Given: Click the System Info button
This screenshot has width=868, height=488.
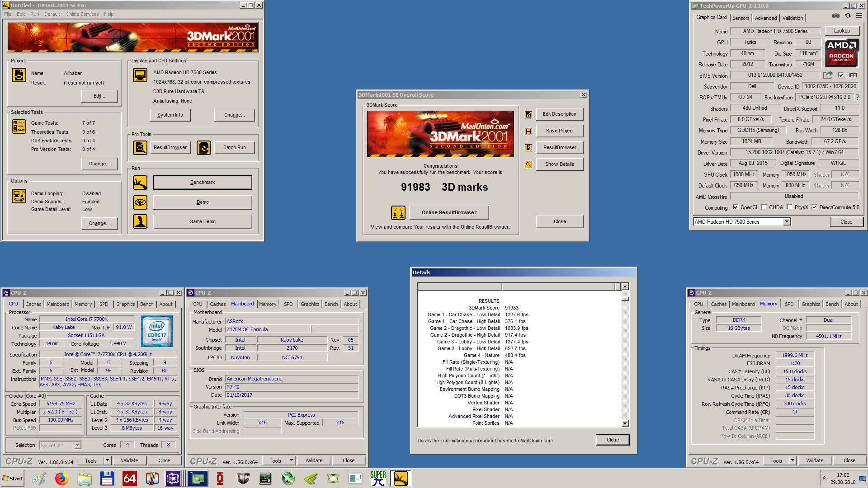Looking at the screenshot, I should [x=170, y=115].
